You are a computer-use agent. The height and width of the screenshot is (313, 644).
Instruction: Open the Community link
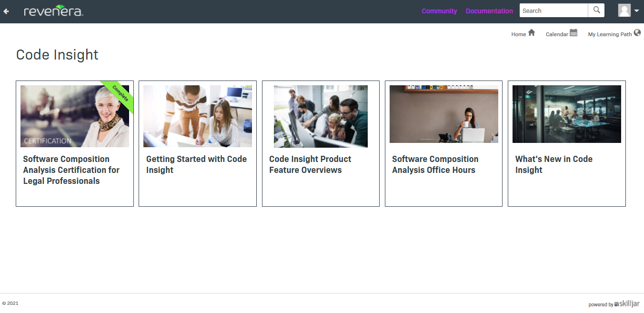[439, 11]
